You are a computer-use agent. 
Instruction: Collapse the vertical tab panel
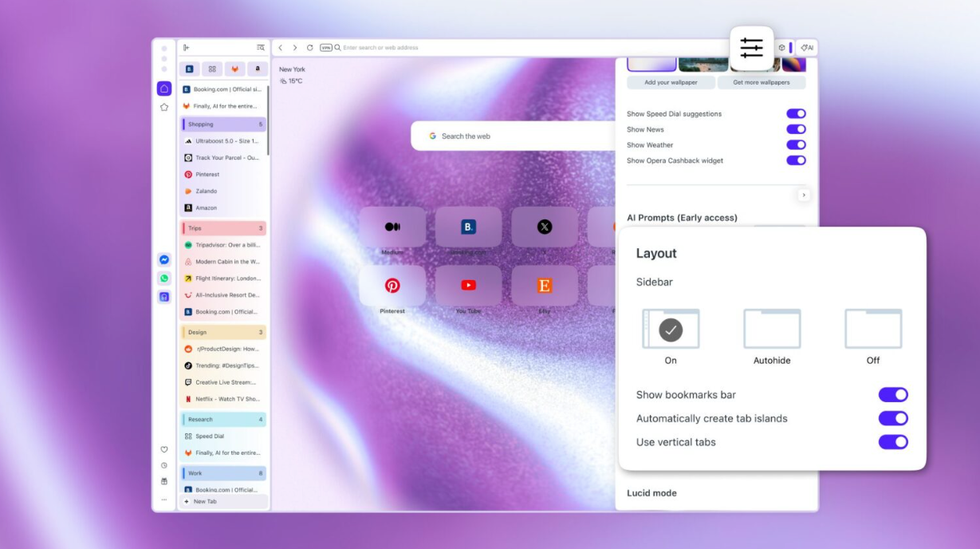tap(186, 48)
